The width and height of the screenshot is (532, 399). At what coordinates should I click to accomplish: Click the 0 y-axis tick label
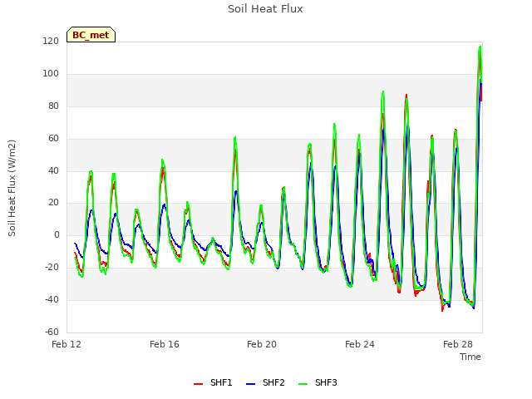pos(57,234)
